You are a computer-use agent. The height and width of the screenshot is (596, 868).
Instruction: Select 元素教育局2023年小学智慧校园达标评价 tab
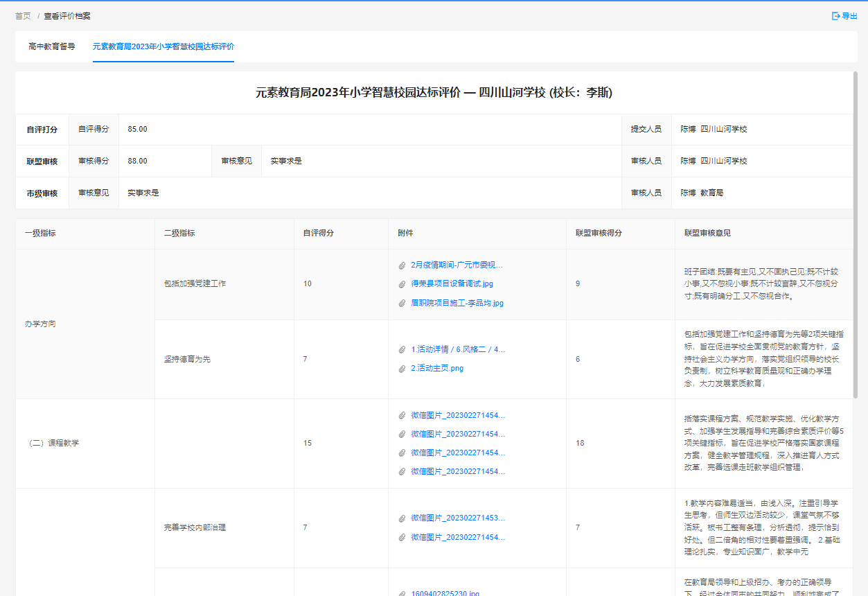click(163, 46)
